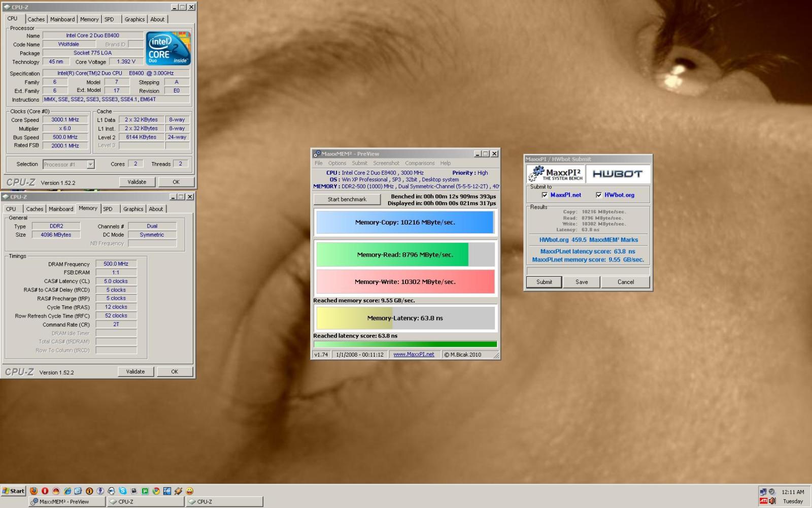Click Save in the HWbot Submit dialog
Viewport: 812px width, 508px height.
coord(582,282)
